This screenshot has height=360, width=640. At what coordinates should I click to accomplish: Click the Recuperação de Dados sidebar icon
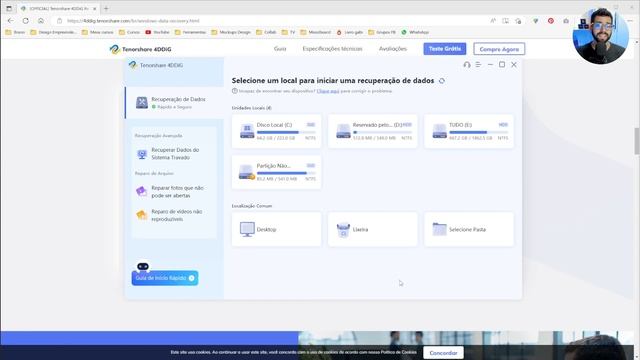pyautogui.click(x=142, y=102)
